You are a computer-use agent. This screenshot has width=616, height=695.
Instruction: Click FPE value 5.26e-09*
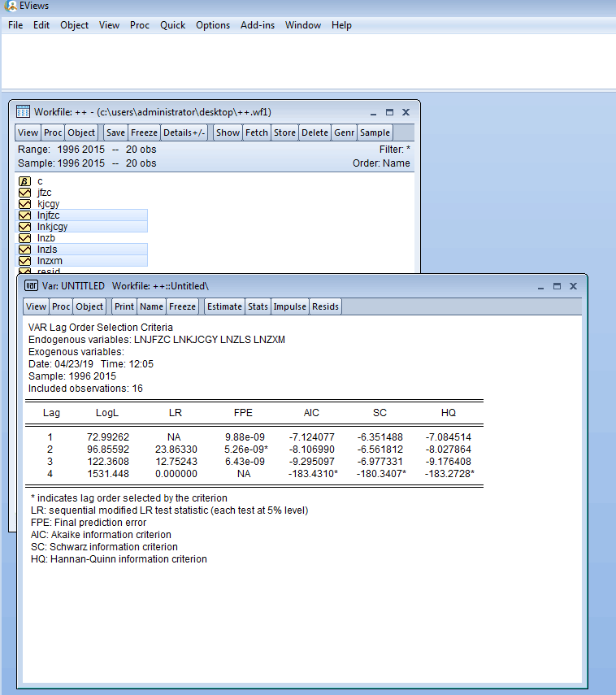tap(246, 450)
